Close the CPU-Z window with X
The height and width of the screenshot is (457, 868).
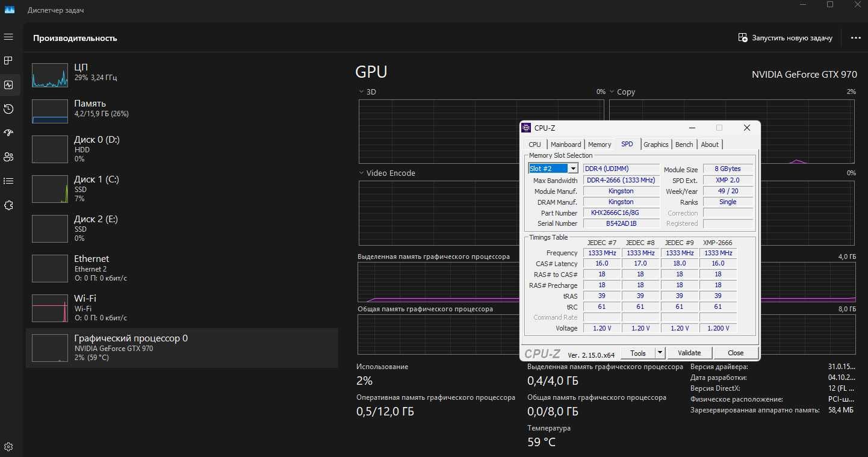coord(746,128)
